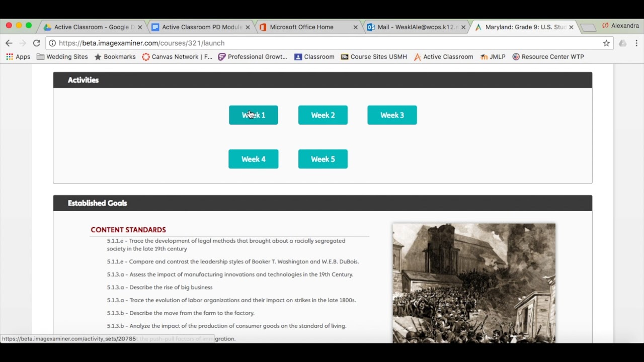Click standard on production of consumer goods
The image size is (644, 362).
(x=226, y=326)
